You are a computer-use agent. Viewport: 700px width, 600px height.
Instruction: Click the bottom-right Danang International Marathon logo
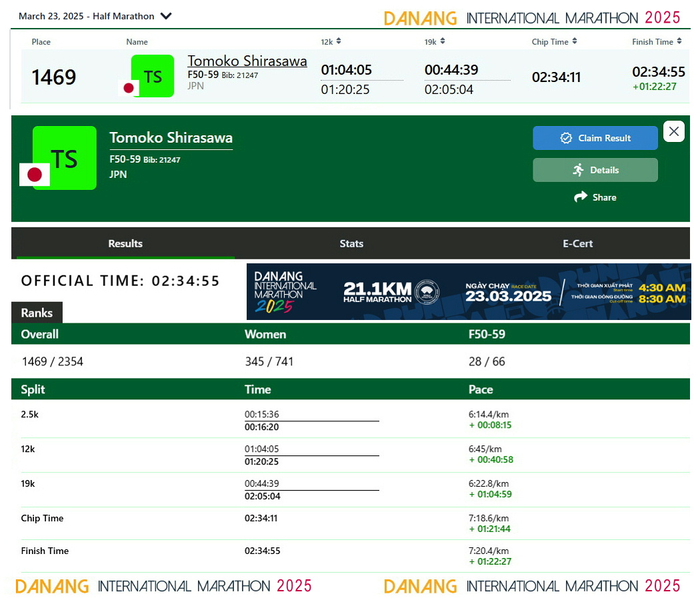tap(532, 586)
